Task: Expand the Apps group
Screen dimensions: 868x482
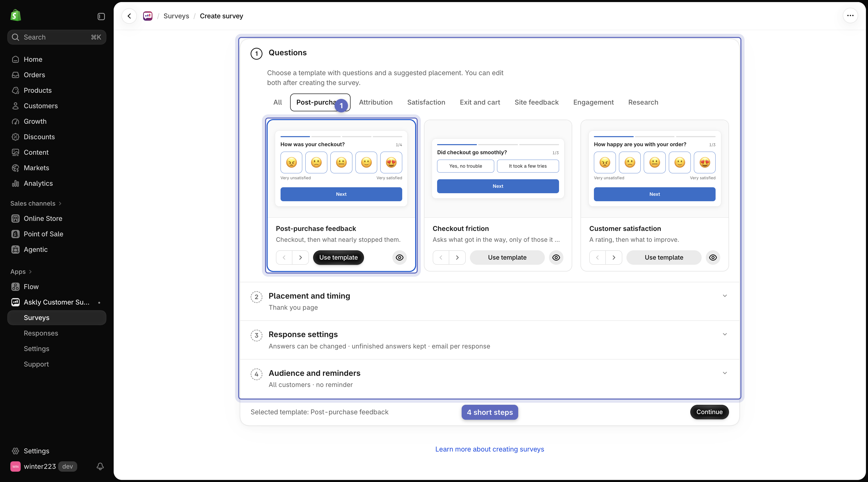Action: (x=21, y=271)
